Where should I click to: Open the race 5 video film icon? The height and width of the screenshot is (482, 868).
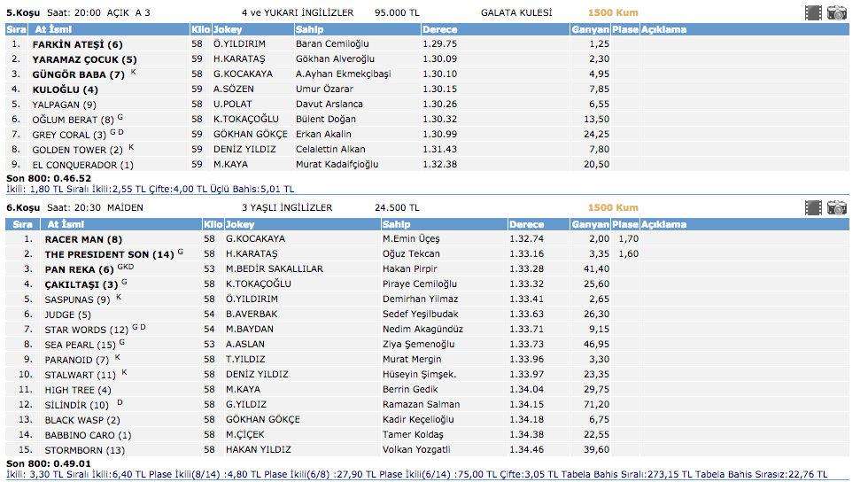(813, 12)
